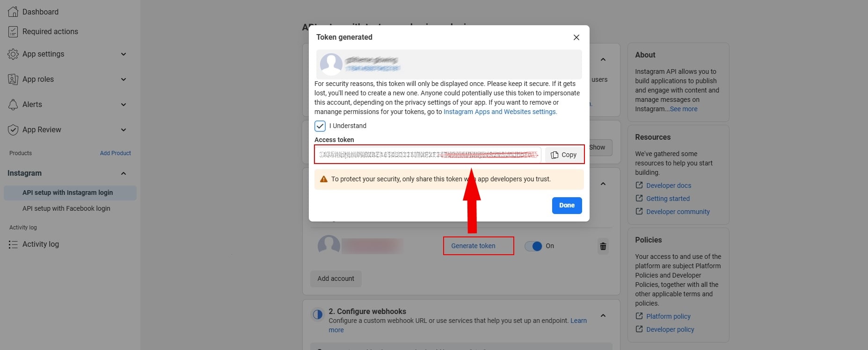Open the Dashboard home icon

click(x=13, y=12)
